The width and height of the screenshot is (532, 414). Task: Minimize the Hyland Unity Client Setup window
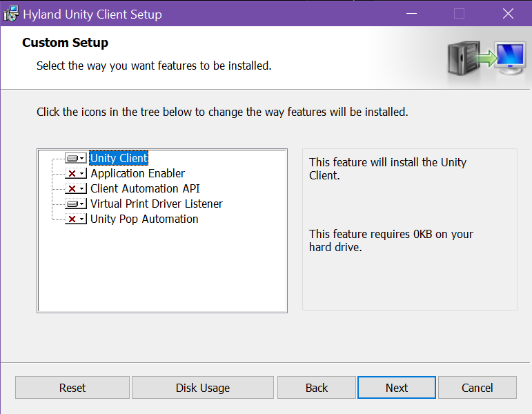[411, 14]
